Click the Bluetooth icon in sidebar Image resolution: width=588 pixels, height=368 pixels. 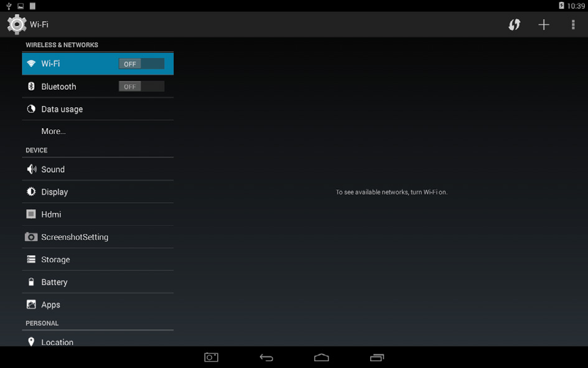coord(31,87)
